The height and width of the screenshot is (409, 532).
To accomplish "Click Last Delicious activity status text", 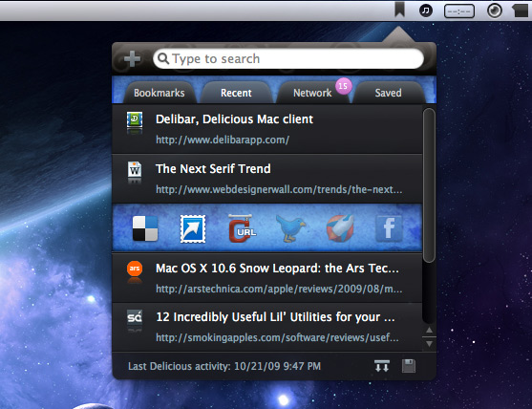I will click(x=224, y=366).
